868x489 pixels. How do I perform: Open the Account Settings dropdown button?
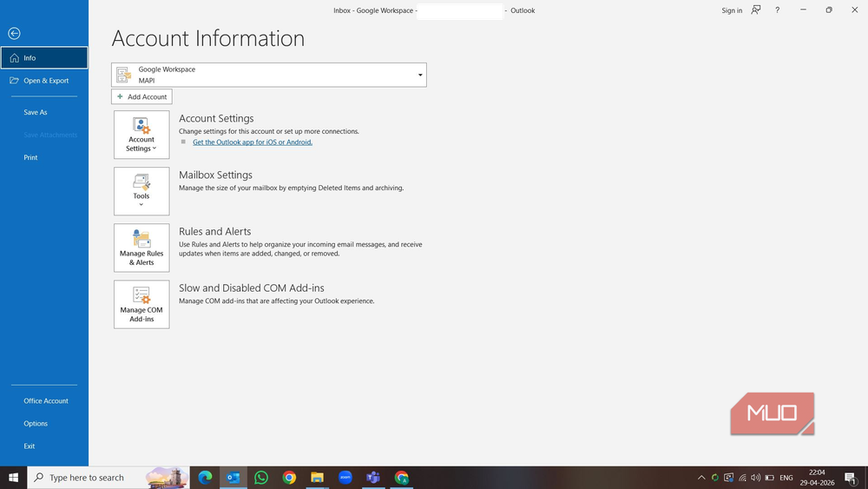[141, 135]
